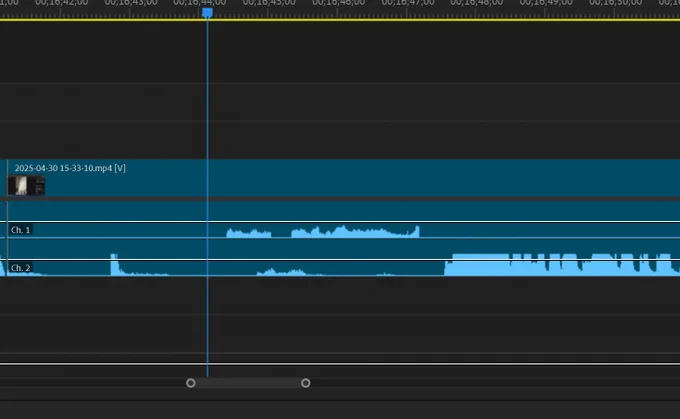Click the 00;16;46;00 mark on the time ruler
Viewport: 680px width, 419px height.
tap(338, 3)
